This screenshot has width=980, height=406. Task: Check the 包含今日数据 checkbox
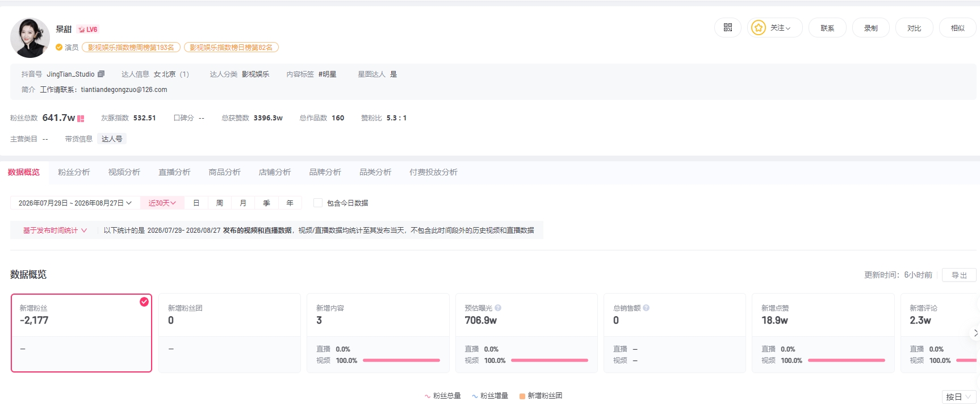pyautogui.click(x=318, y=203)
